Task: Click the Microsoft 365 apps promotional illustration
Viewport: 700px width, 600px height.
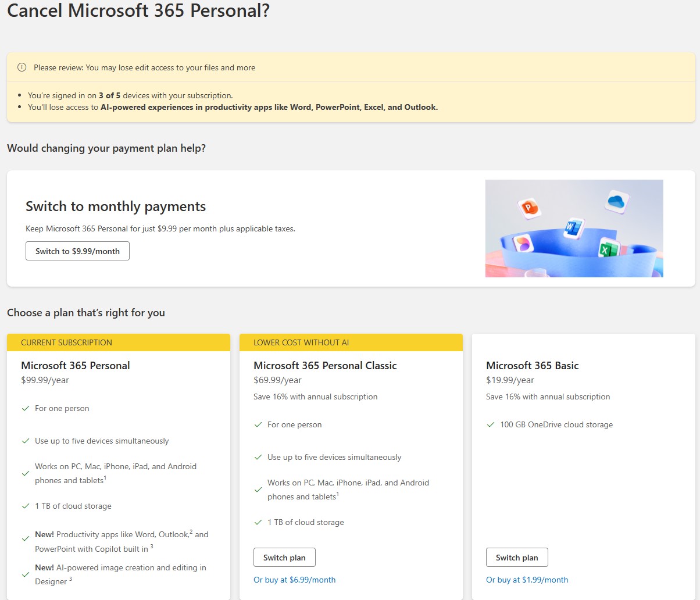Action: coord(574,228)
